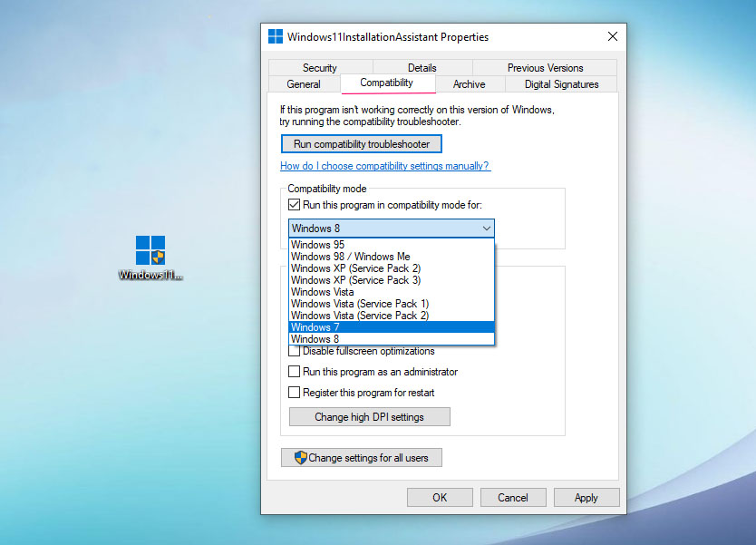Open the Previous Versions tab

coord(545,68)
